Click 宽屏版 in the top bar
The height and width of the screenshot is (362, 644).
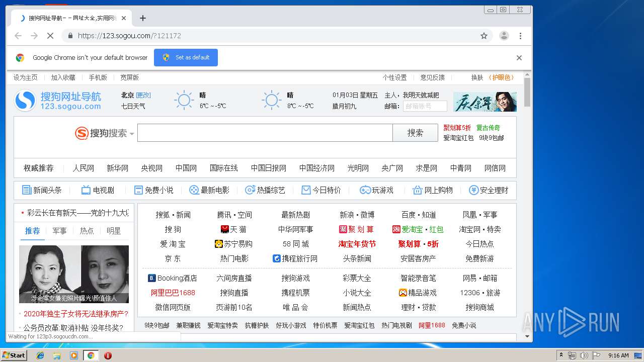point(129,77)
